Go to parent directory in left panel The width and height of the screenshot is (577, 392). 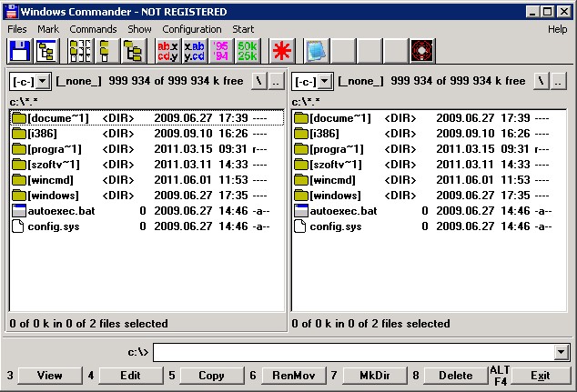tap(277, 81)
